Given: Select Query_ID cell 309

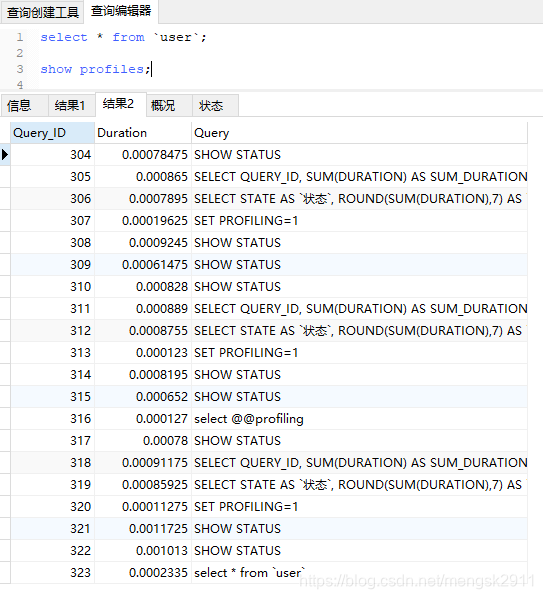Looking at the screenshot, I should click(52, 265).
